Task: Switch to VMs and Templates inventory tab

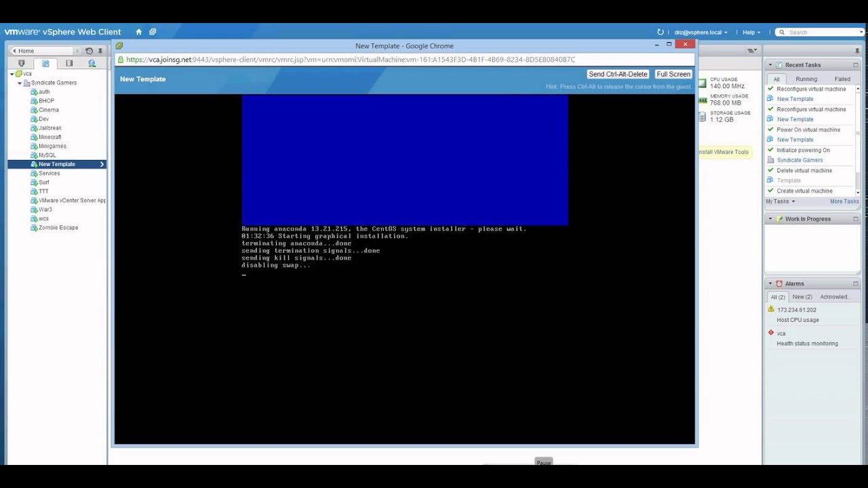Action: tap(45, 63)
